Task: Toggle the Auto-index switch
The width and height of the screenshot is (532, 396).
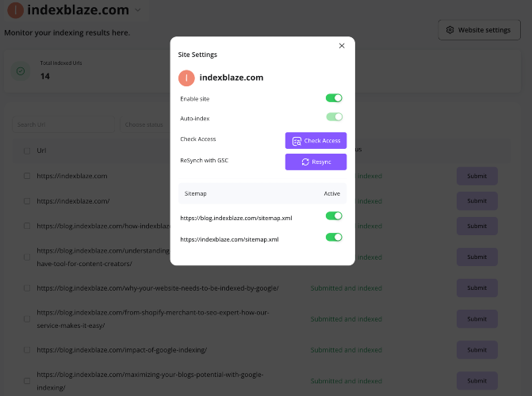Action: [334, 117]
